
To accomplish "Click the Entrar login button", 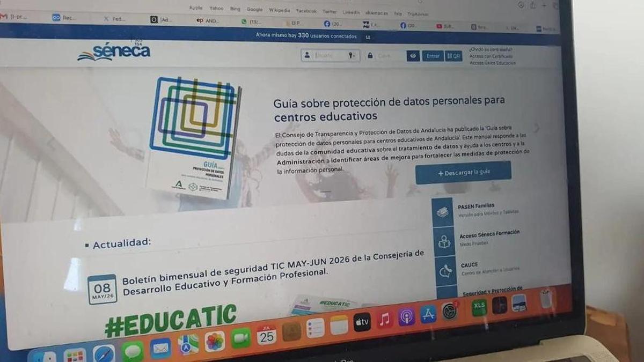I will pyautogui.click(x=433, y=56).
